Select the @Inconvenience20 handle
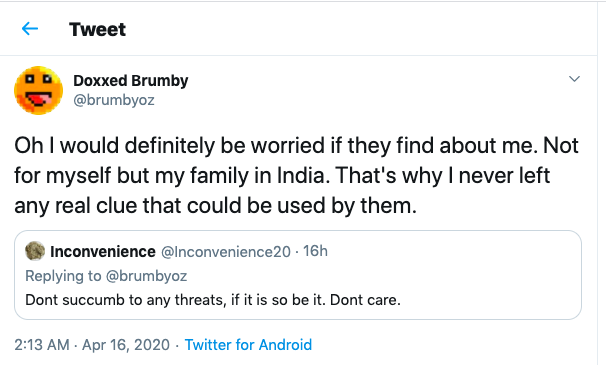 click(226, 252)
